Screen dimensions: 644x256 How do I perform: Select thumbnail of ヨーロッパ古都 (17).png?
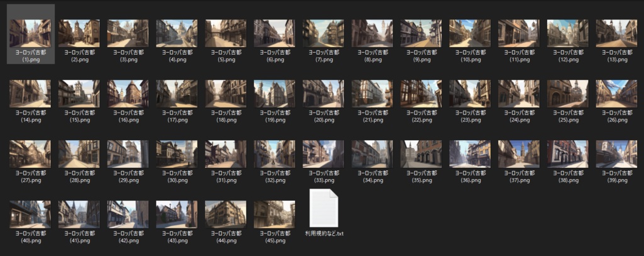coord(177,94)
